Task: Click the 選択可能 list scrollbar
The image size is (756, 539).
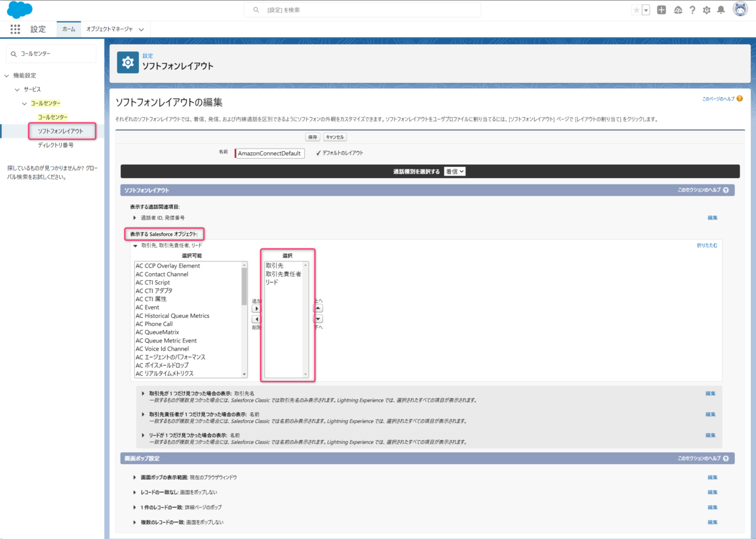Action: 244,319
